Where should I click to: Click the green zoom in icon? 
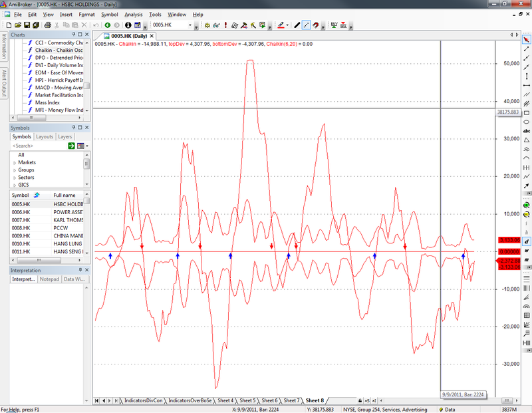click(x=526, y=206)
